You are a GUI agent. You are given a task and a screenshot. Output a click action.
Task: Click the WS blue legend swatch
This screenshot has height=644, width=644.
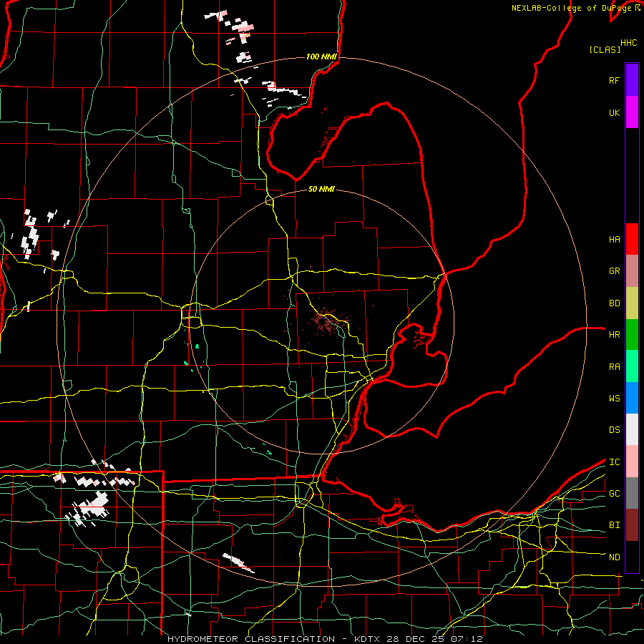tap(632, 398)
